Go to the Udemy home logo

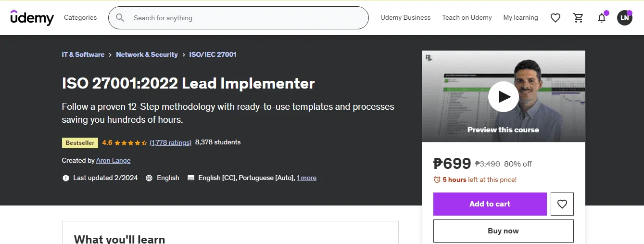coord(32,17)
